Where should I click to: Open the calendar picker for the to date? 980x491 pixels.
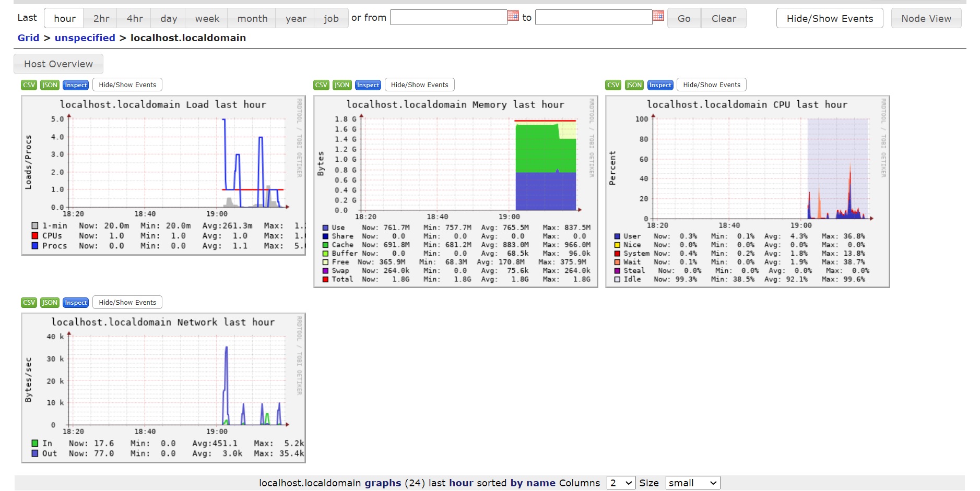tap(658, 16)
